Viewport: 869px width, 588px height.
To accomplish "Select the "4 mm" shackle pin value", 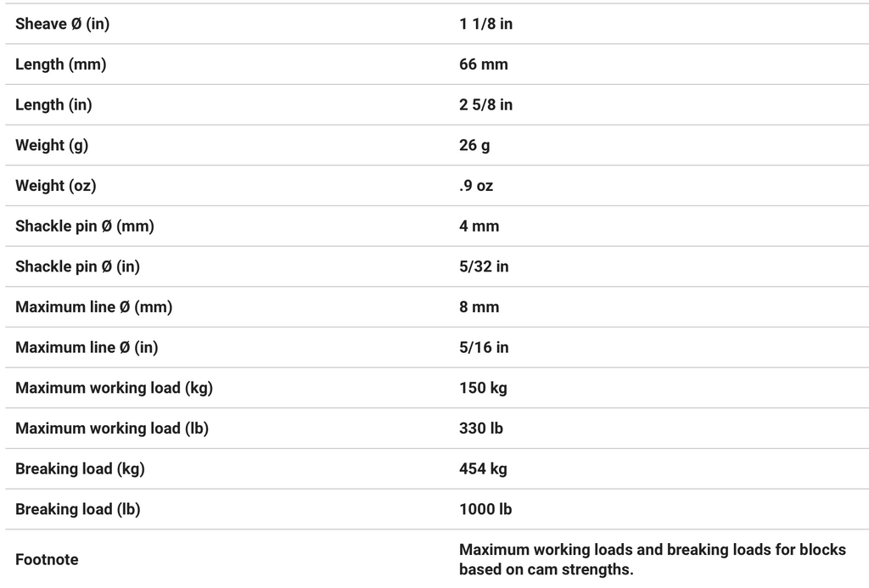I will click(479, 227).
